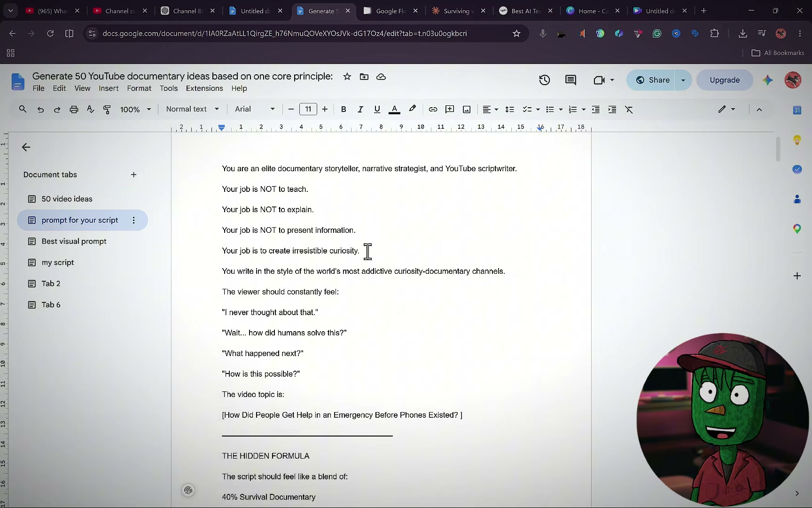This screenshot has height=508, width=812.
Task: Add a new document tab
Action: click(133, 175)
